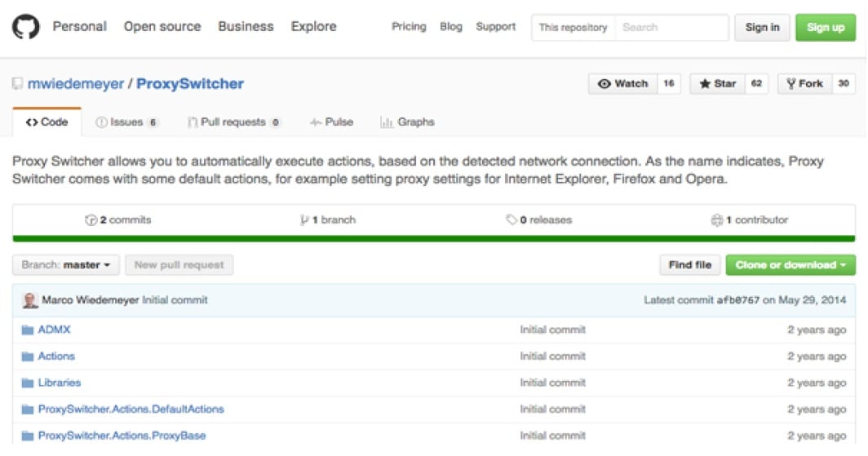Click the green language bar

pos(434,239)
